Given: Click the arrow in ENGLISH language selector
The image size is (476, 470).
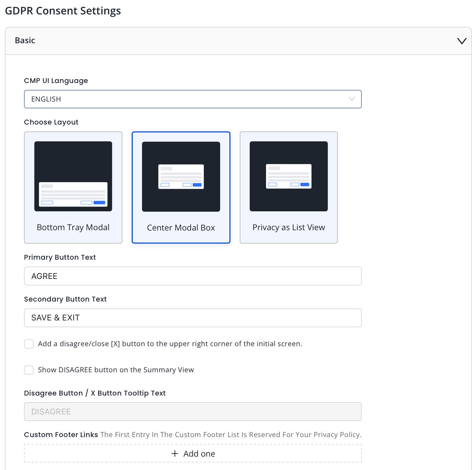Looking at the screenshot, I should (x=352, y=99).
